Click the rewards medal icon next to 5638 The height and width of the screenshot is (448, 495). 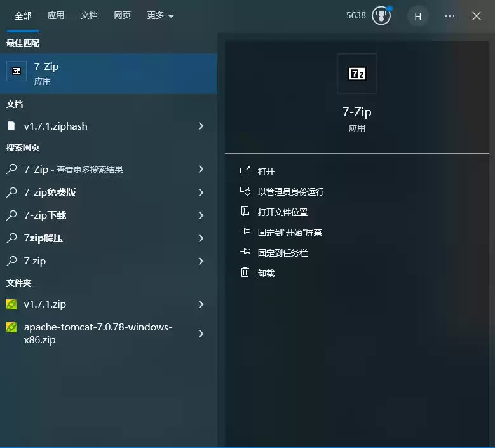pos(381,15)
